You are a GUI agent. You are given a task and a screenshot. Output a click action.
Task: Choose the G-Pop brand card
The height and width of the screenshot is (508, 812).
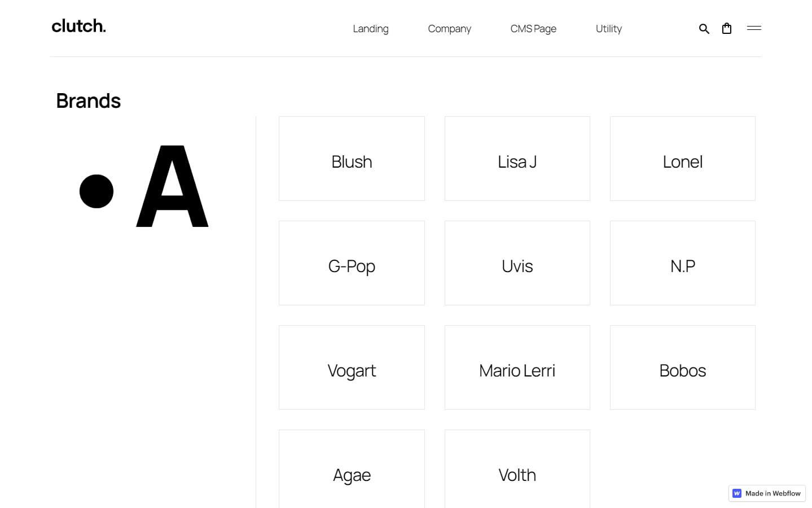coord(352,263)
